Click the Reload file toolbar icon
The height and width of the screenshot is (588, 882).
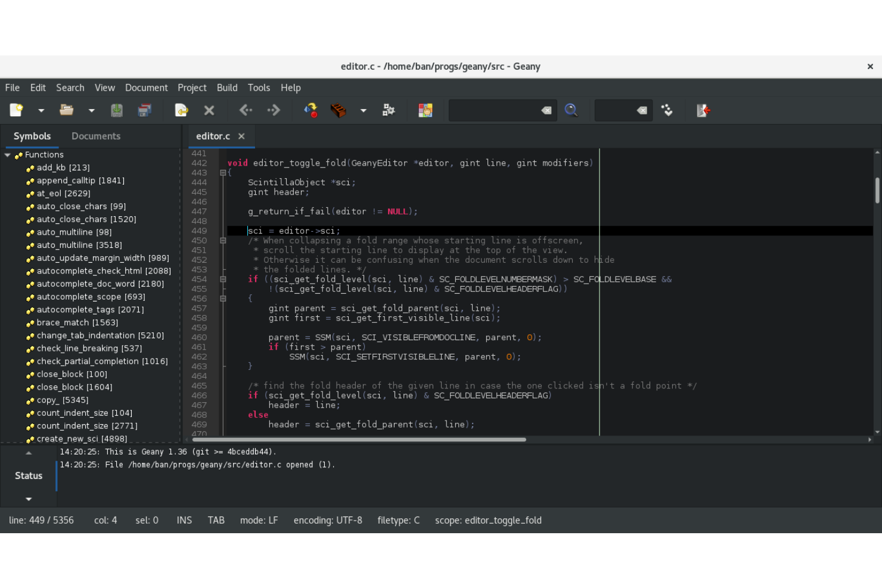coord(181,110)
